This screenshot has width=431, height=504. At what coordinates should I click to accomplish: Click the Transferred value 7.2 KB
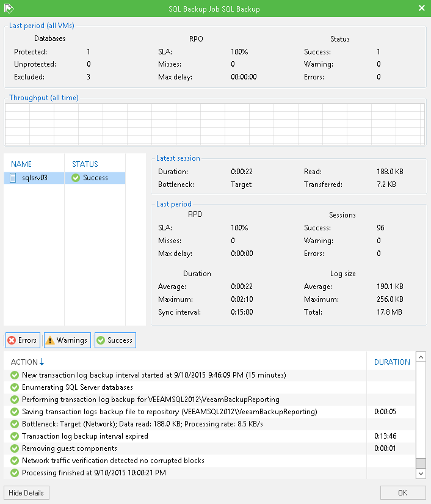[x=386, y=184]
